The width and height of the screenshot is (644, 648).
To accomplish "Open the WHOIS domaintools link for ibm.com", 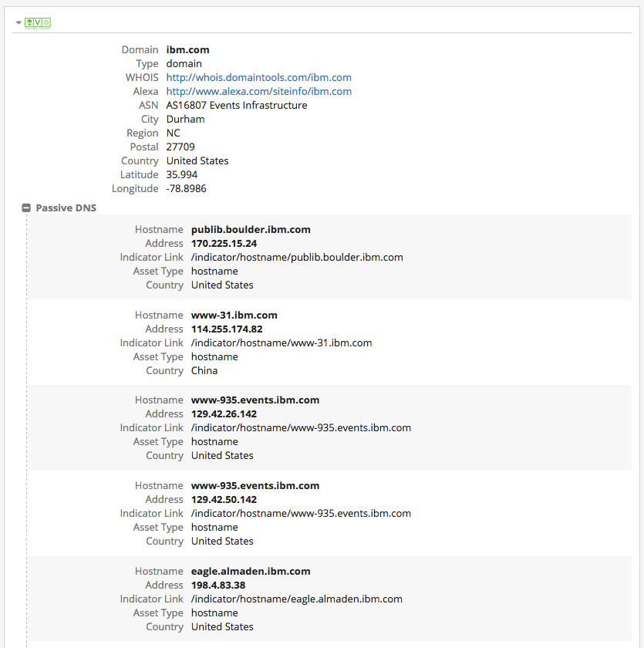I will 258,77.
